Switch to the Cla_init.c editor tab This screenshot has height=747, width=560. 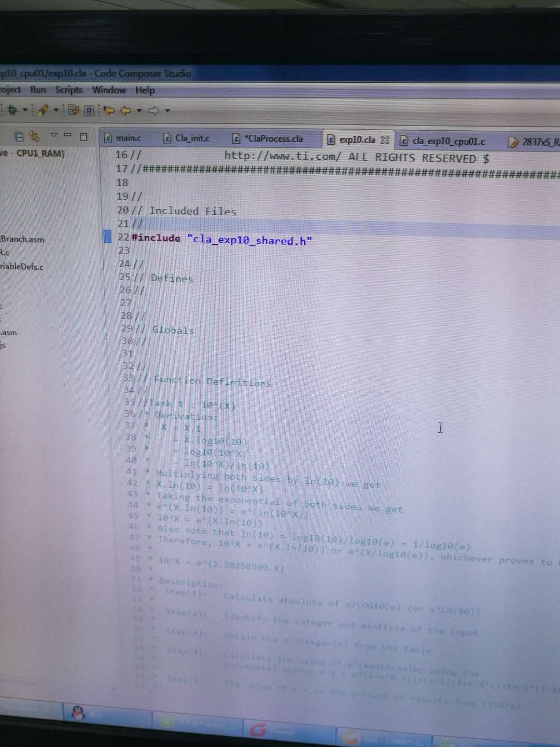[186, 138]
